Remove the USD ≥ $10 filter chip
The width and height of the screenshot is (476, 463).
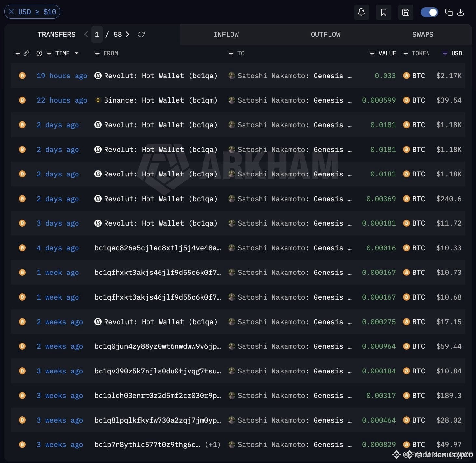11,12
